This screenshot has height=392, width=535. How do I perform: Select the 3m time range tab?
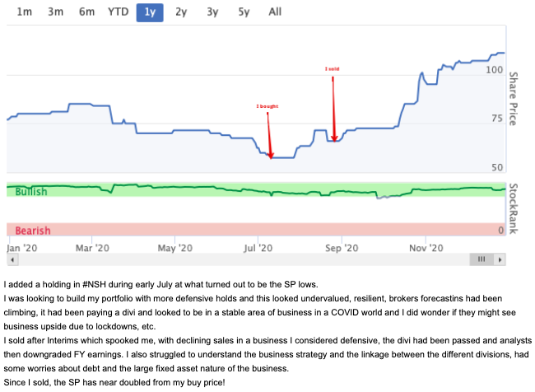coord(56,12)
